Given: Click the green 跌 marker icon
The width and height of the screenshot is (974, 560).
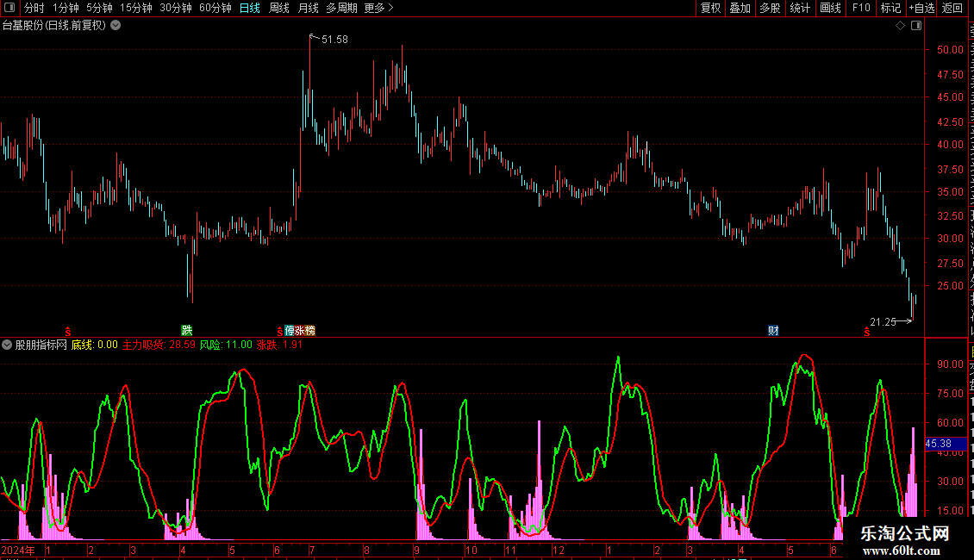Looking at the screenshot, I should point(186,330).
